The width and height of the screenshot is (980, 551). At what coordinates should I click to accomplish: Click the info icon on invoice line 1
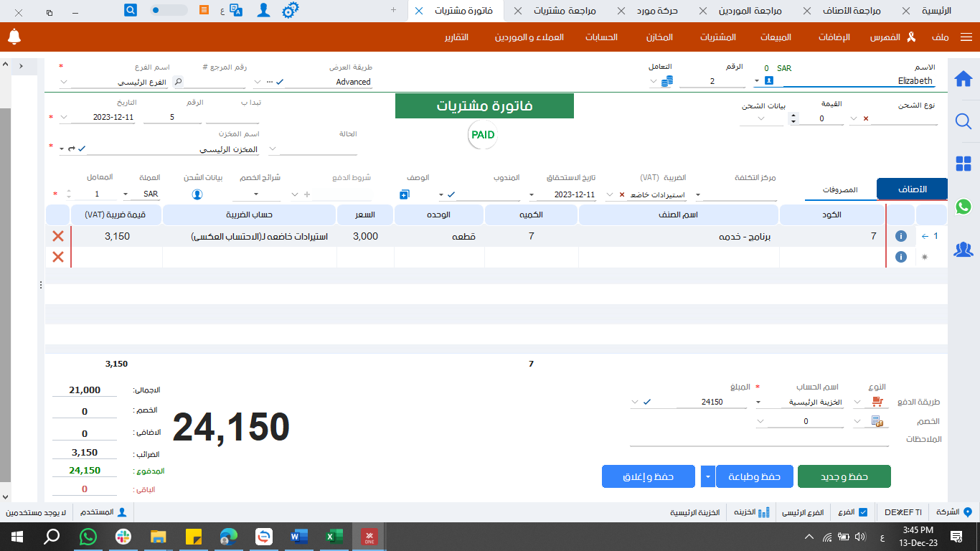(901, 236)
